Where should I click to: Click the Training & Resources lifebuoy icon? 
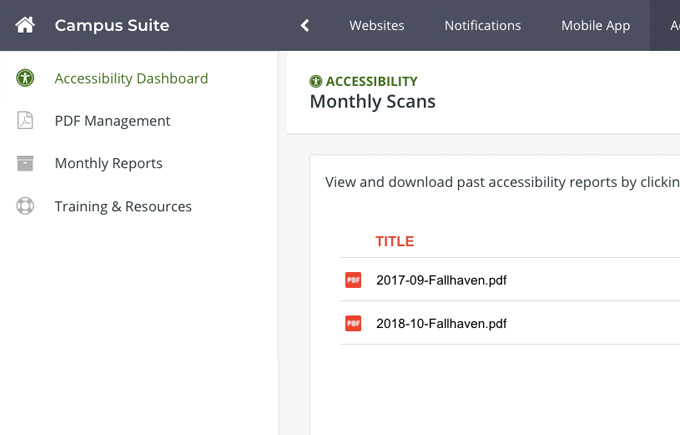(25, 206)
